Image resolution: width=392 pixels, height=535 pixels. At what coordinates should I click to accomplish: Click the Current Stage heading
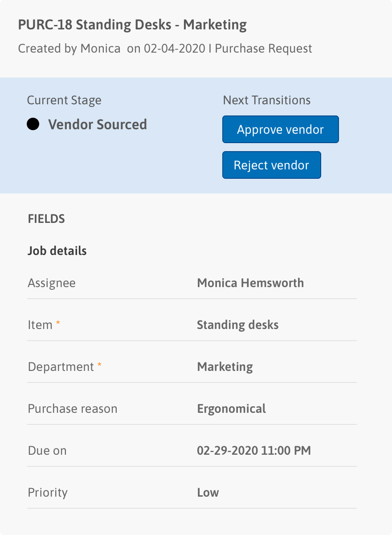64,100
